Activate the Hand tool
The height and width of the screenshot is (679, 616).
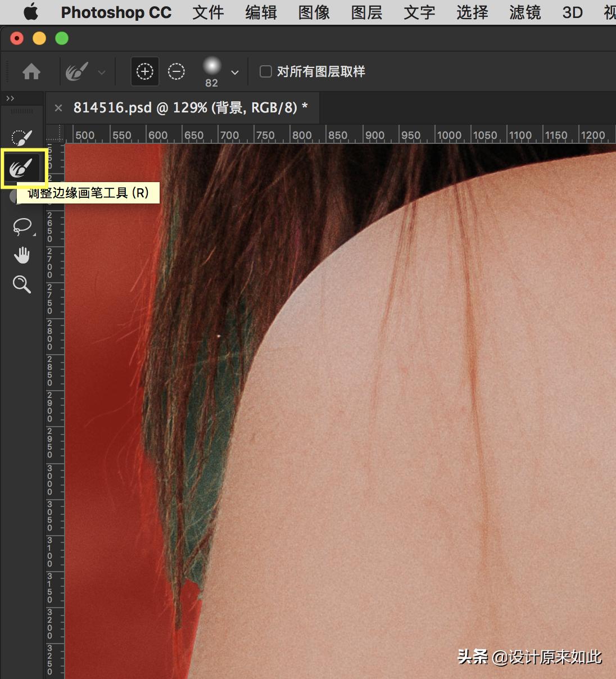point(22,254)
